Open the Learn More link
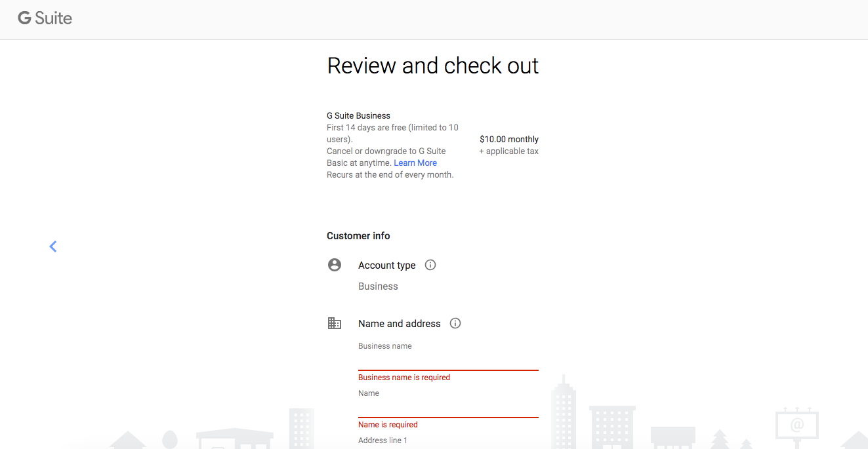The height and width of the screenshot is (449, 868). coord(415,163)
